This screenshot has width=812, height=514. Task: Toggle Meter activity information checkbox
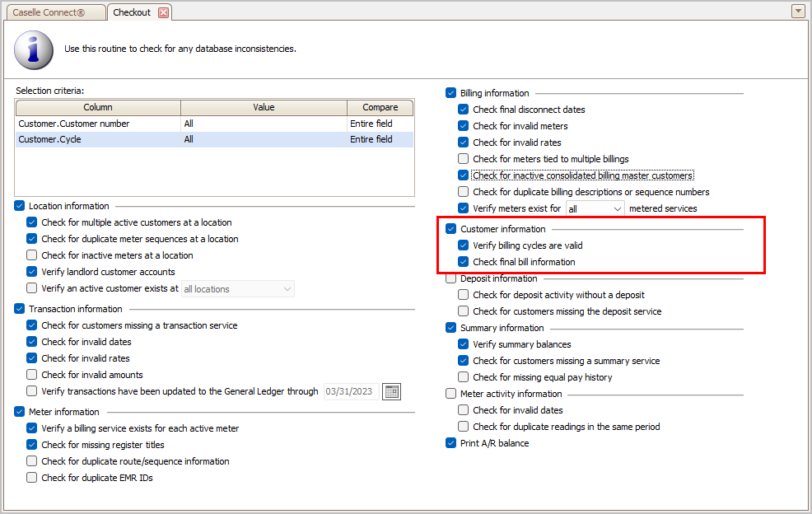(450, 394)
